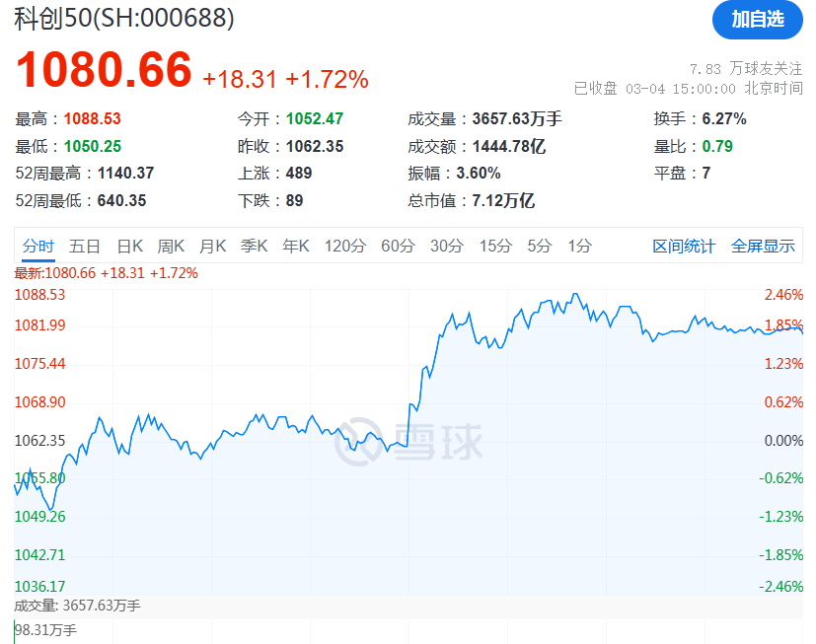Switch to the 60分 interval
This screenshot has height=644, width=816.
tap(398, 247)
